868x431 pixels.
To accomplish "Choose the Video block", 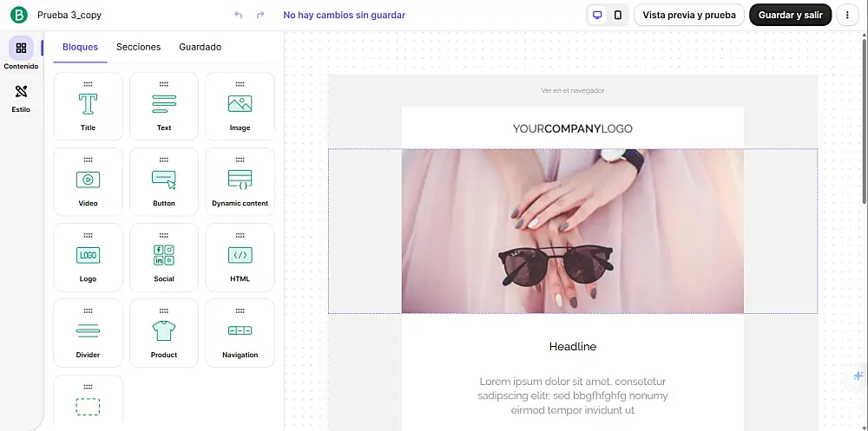I will pos(88,181).
